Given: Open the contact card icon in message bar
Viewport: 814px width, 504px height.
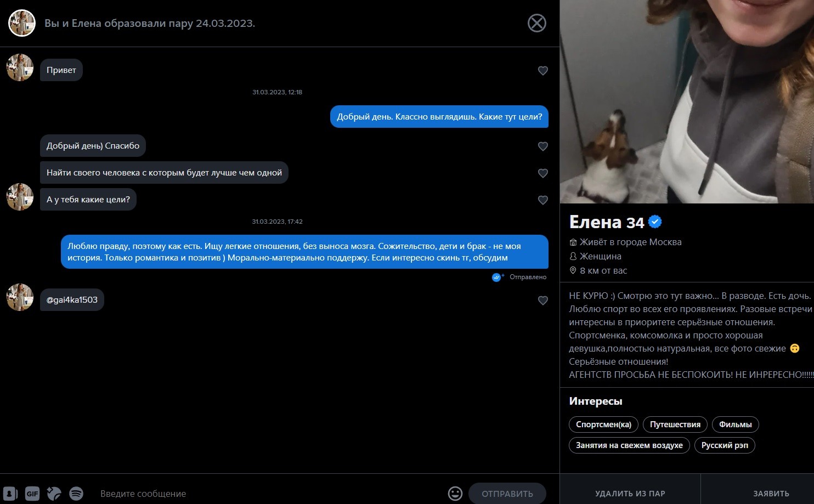Looking at the screenshot, I should 10,494.
